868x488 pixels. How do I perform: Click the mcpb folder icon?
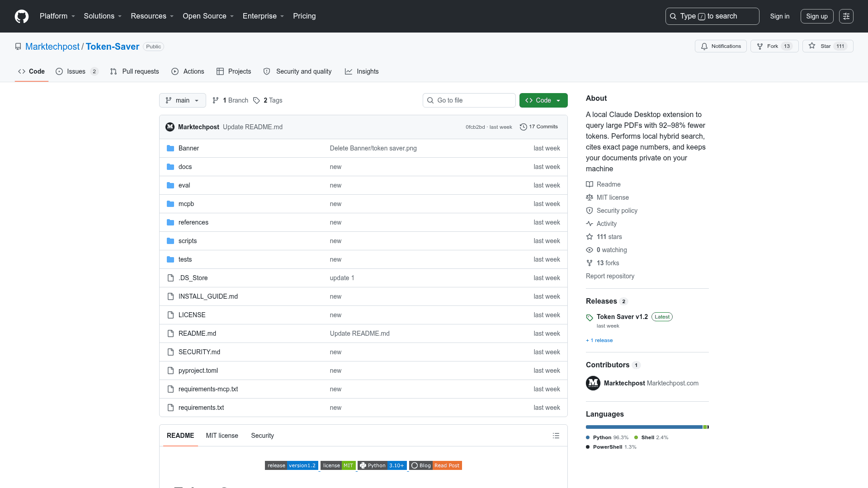[x=170, y=204]
